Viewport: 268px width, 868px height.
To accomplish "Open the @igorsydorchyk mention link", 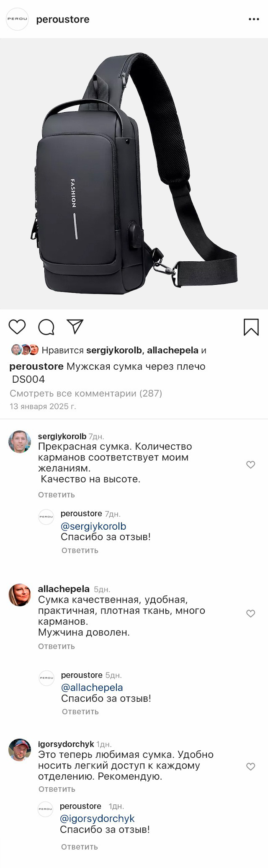I will [x=97, y=818].
